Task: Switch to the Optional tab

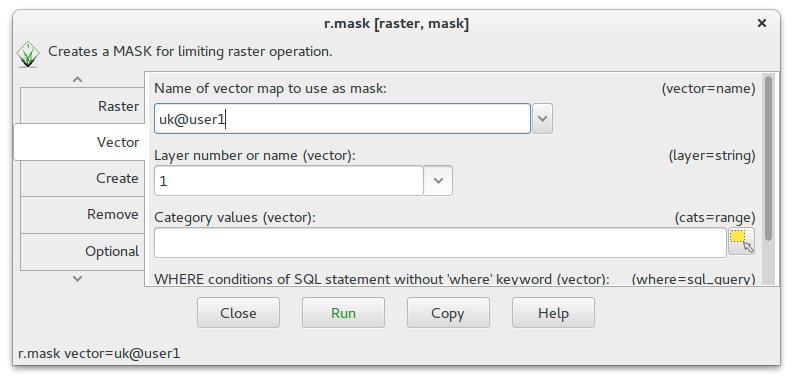Action: click(x=82, y=251)
